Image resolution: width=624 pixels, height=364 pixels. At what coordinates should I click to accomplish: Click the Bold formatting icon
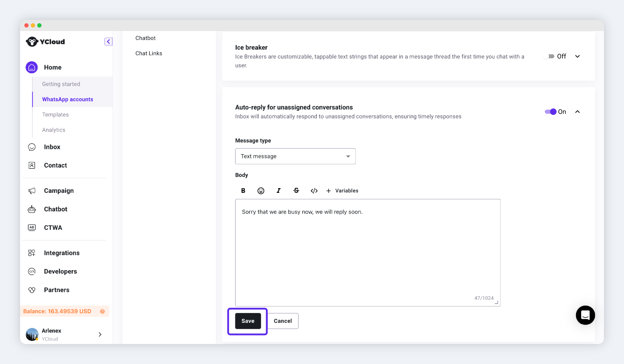[x=243, y=190]
